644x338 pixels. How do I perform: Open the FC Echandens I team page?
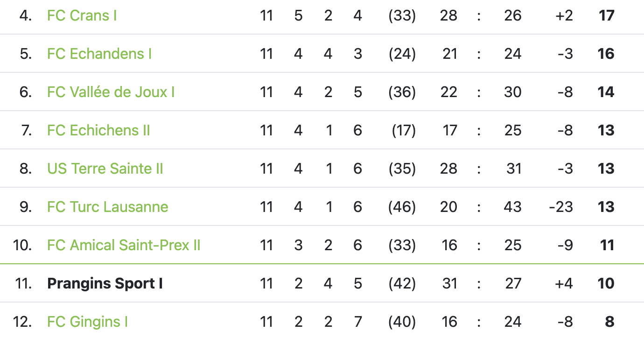[99, 54]
